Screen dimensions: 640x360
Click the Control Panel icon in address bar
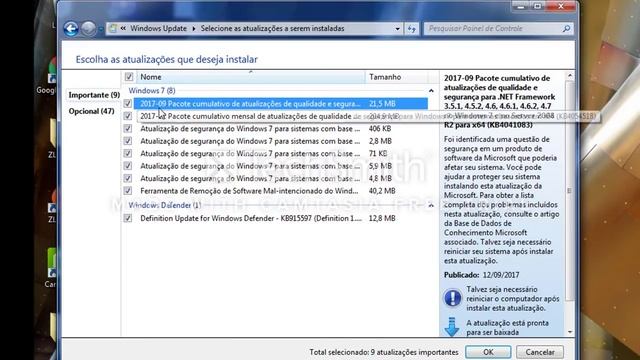tap(113, 29)
